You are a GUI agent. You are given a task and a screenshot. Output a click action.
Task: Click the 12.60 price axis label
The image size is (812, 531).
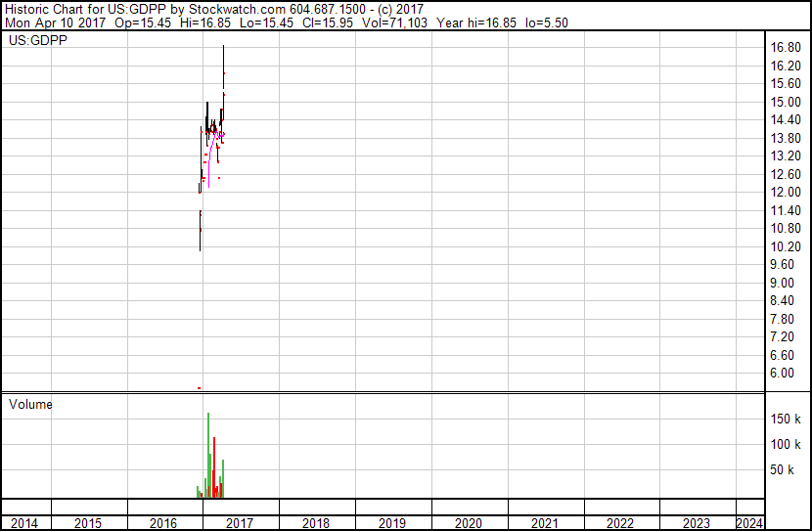786,174
